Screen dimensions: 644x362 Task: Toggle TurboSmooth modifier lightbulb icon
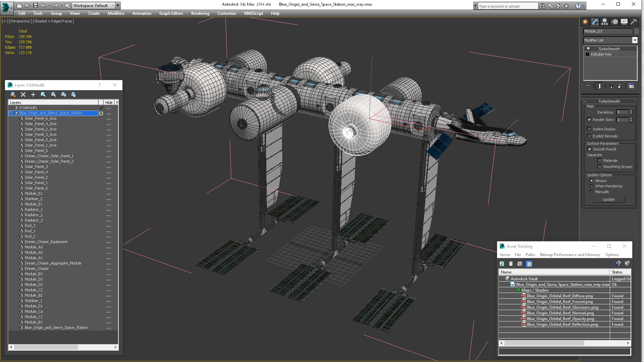[x=588, y=49]
